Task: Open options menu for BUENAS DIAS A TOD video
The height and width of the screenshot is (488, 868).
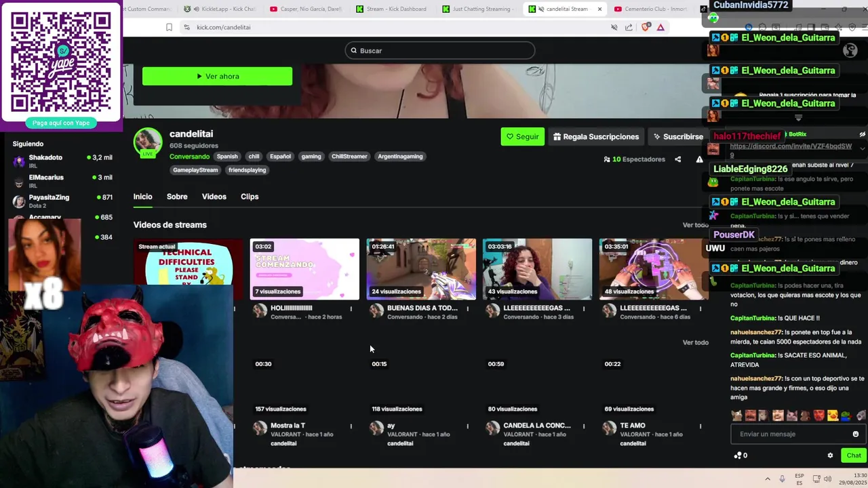Action: click(467, 309)
